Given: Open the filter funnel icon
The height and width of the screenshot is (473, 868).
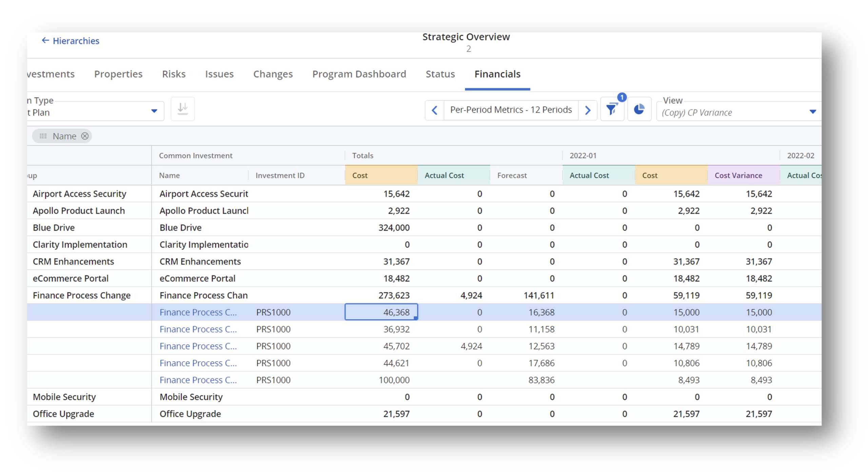Looking at the screenshot, I should (x=612, y=109).
